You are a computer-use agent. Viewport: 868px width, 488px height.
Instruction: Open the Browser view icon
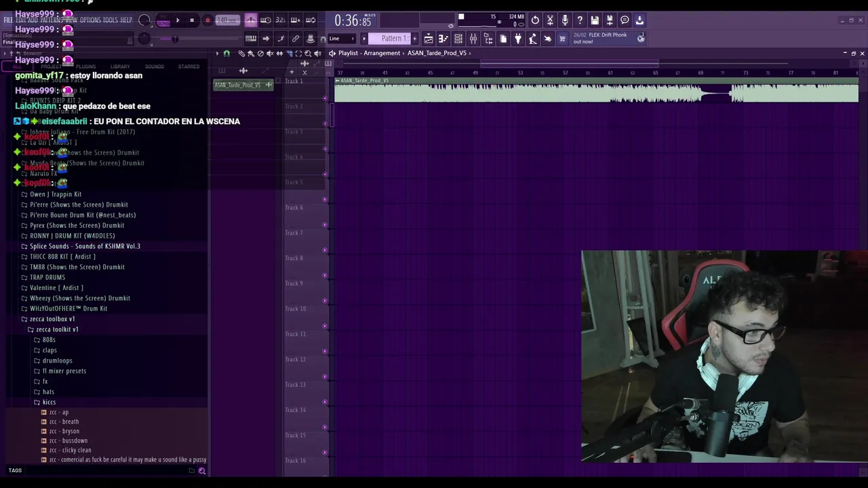coord(488,39)
